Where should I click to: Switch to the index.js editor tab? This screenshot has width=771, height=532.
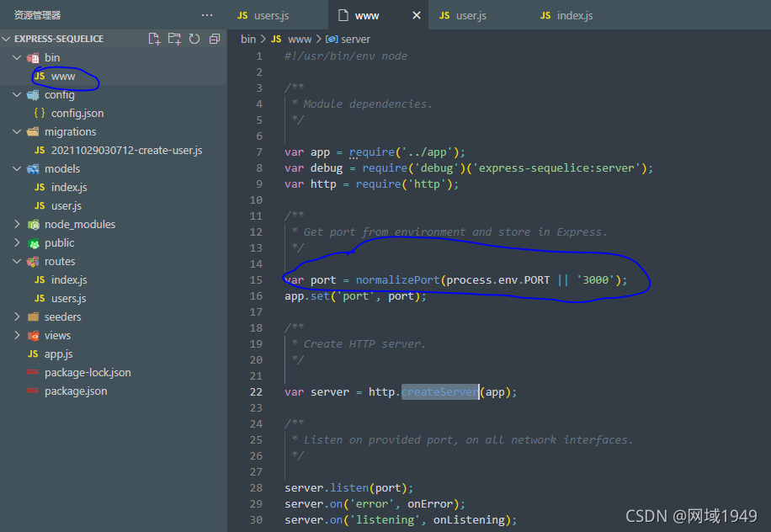(x=580, y=15)
